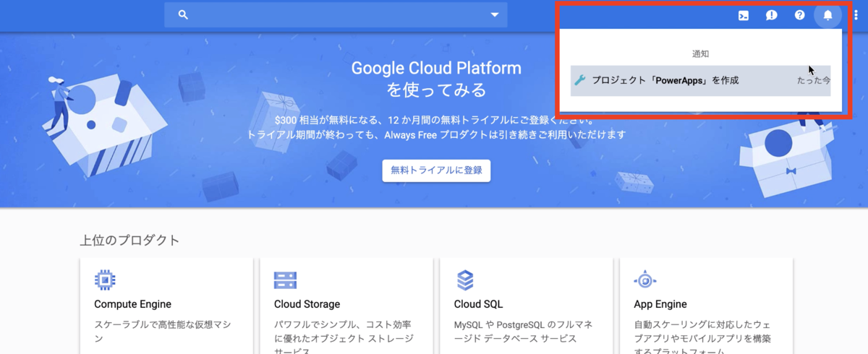Screen dimensions: 868x354
Task: Open the help question mark icon
Action: point(799,15)
